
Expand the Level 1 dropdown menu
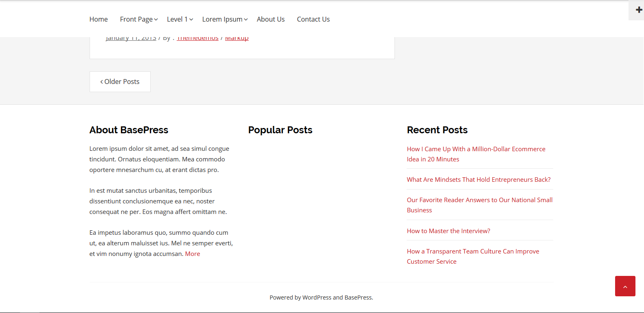coord(180,19)
